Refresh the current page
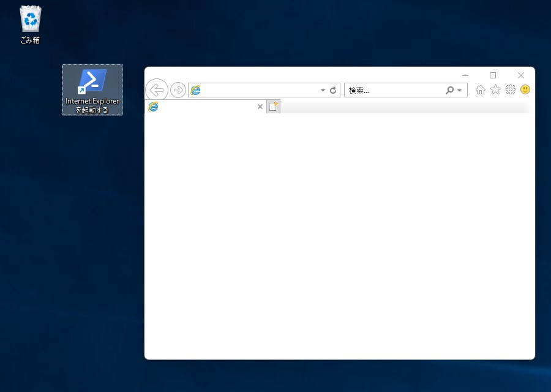The image size is (551, 392). point(334,89)
